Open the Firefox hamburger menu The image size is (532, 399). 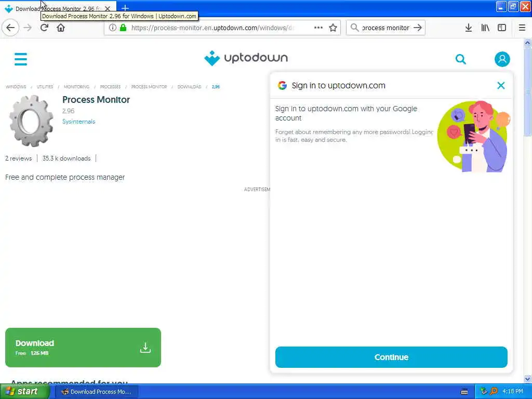[x=522, y=28]
